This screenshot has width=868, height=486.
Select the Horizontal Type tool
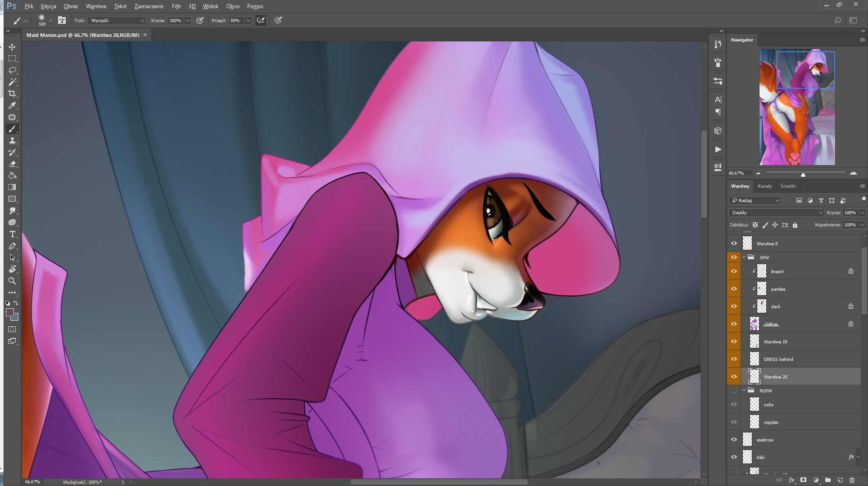click(x=12, y=234)
